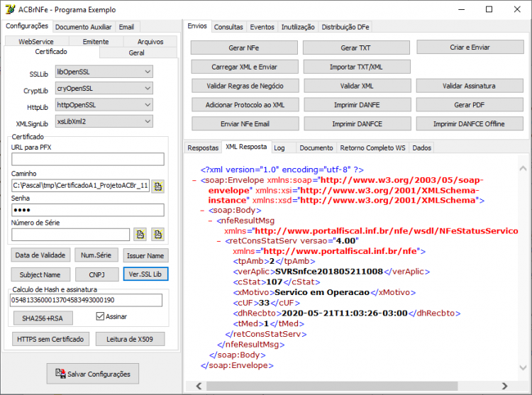
Task: Click HTTPS sem Certificado button
Action: [x=50, y=339]
